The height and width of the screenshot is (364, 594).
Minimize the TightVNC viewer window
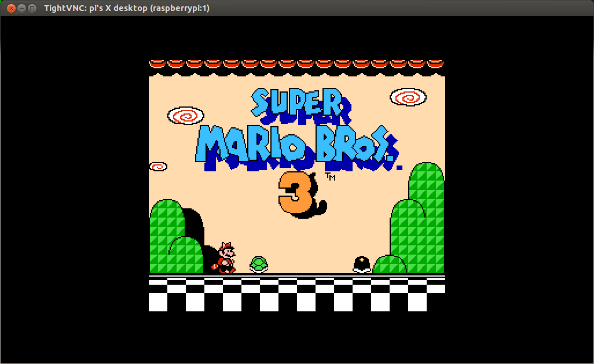tap(21, 8)
